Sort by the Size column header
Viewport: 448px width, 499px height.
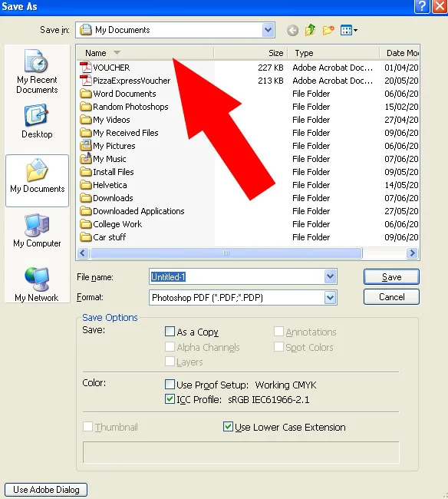251,53
